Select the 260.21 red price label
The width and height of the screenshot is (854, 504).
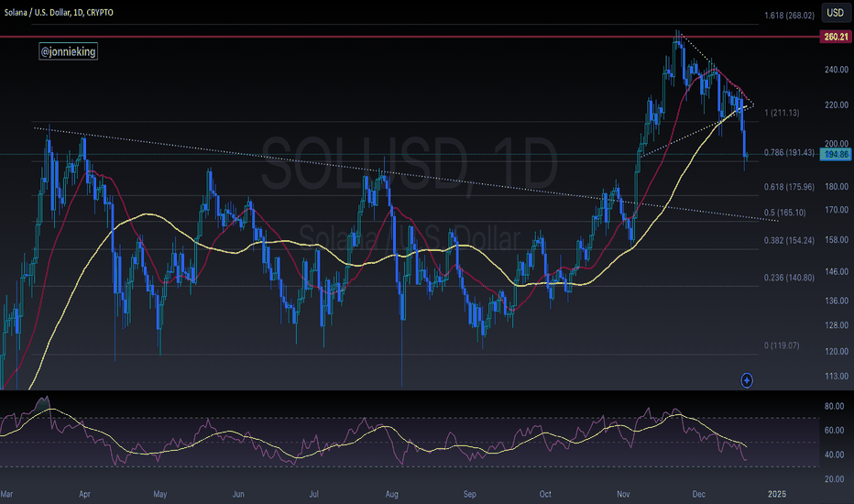836,37
